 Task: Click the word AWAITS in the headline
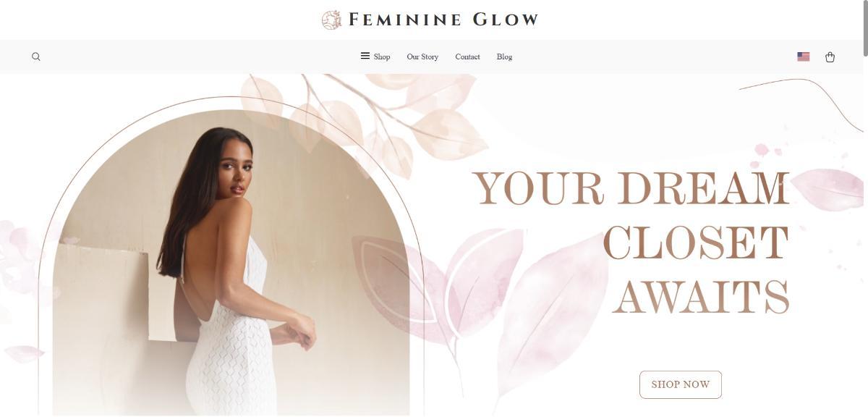(701, 298)
